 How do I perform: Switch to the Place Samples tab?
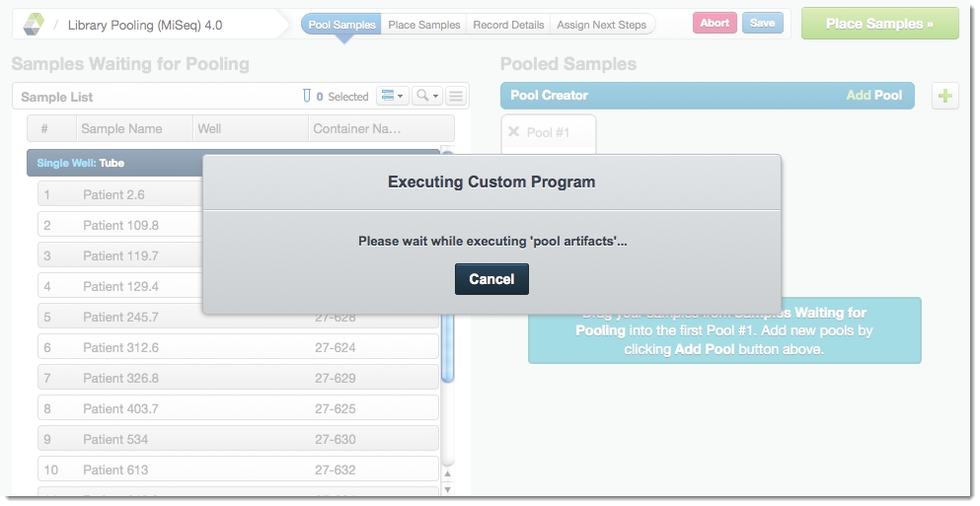[423, 25]
